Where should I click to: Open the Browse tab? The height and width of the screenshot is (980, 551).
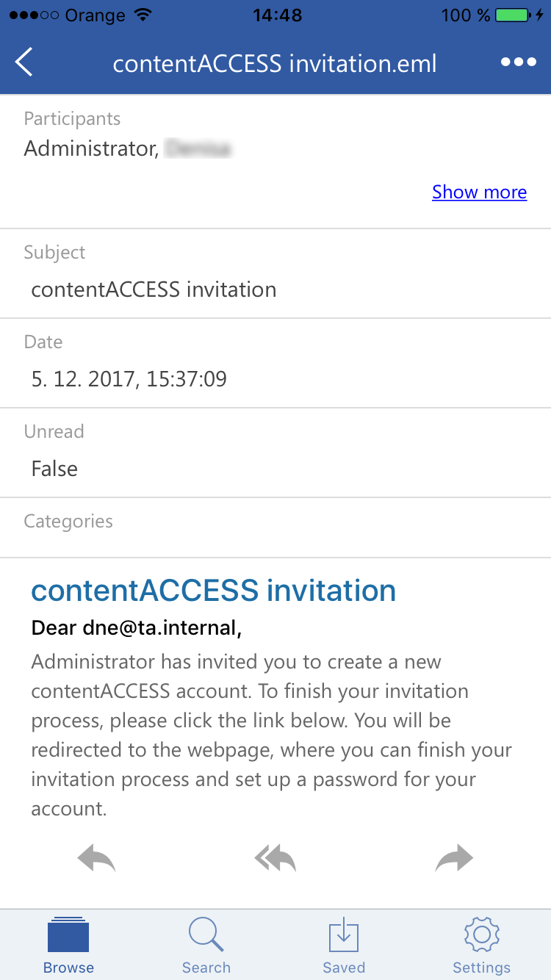(68, 946)
